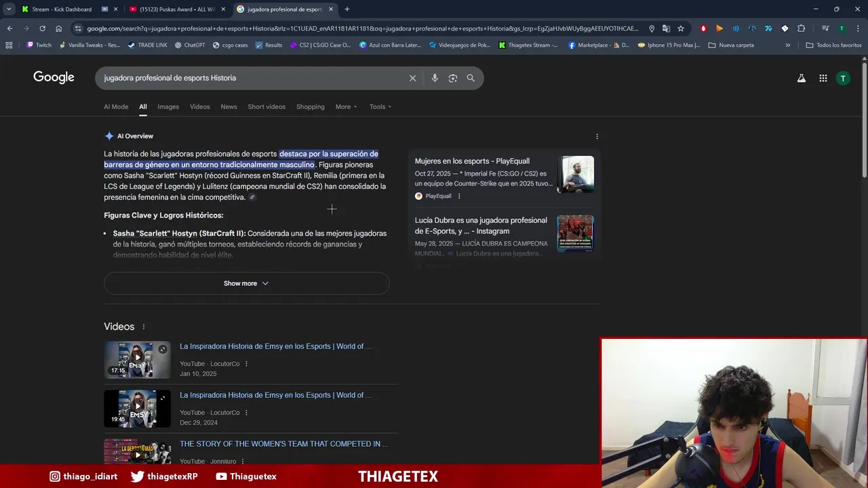Clear the search box with the X

pos(412,78)
